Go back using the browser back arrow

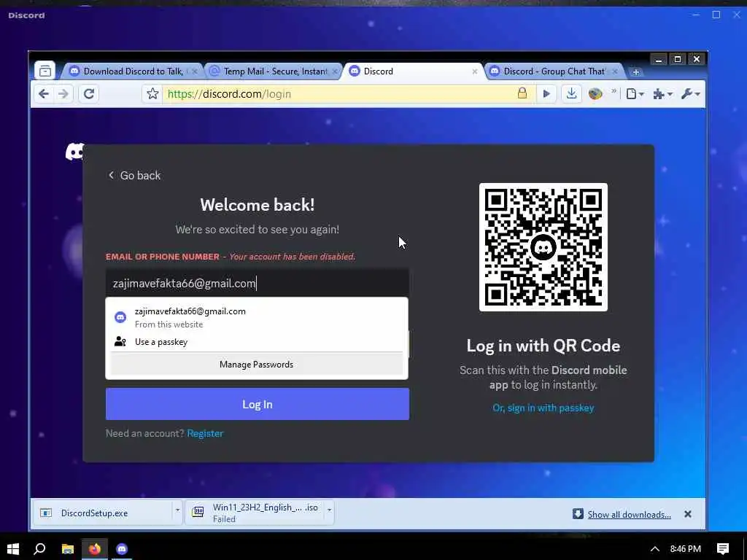tap(43, 94)
